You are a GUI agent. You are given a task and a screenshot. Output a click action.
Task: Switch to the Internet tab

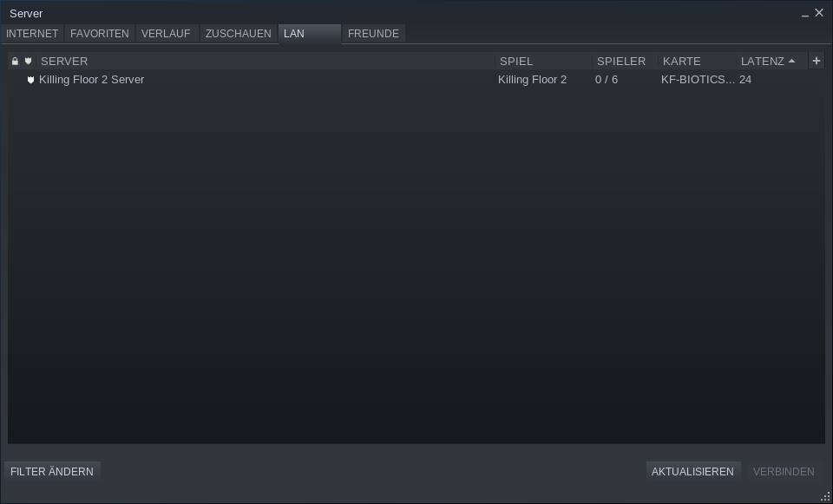point(32,34)
